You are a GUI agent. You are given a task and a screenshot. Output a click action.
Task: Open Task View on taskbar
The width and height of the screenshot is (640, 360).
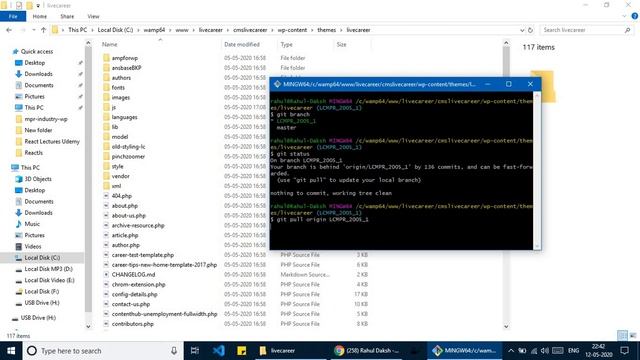195,351
